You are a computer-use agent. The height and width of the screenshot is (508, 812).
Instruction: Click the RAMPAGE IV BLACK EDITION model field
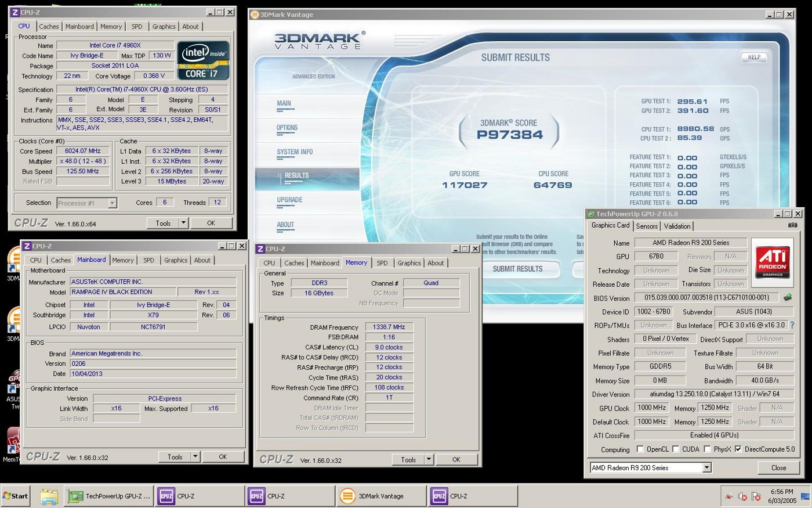click(x=122, y=292)
